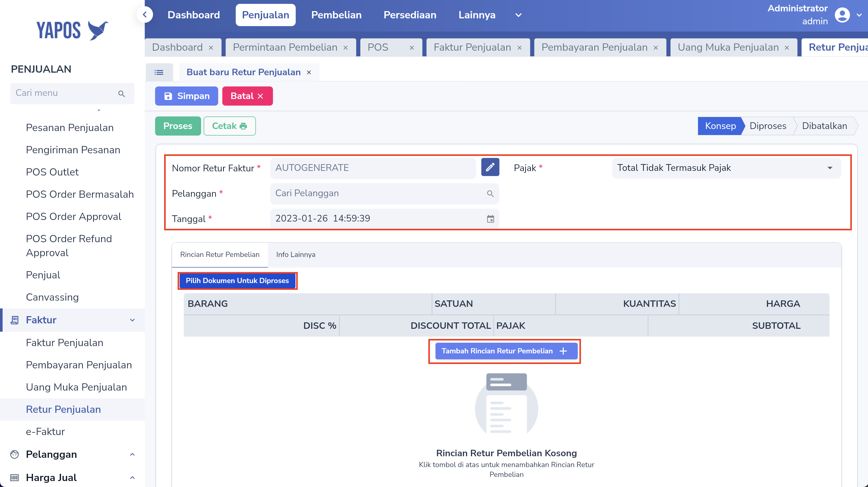Collapse the sidebar with the left chevron
Viewport: 868px width, 487px height.
pyautogui.click(x=145, y=14)
